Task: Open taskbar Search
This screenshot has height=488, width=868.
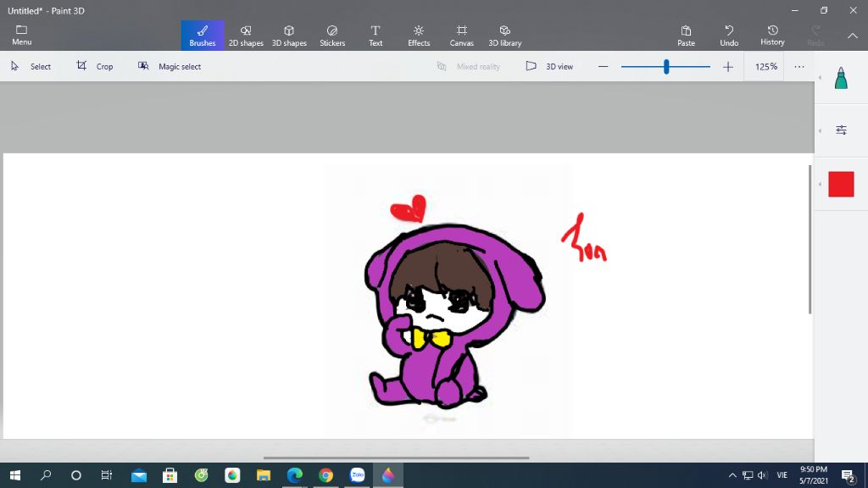Action: click(46, 474)
